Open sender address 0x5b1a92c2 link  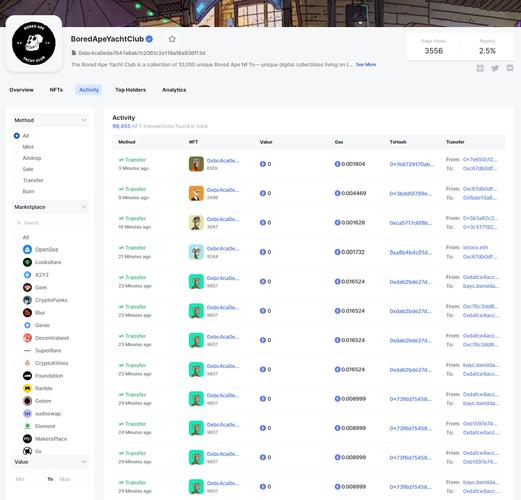pyautogui.click(x=480, y=218)
